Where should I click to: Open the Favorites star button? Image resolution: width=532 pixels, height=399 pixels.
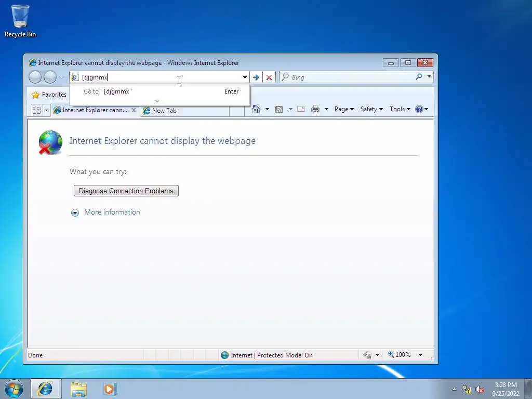coord(48,95)
